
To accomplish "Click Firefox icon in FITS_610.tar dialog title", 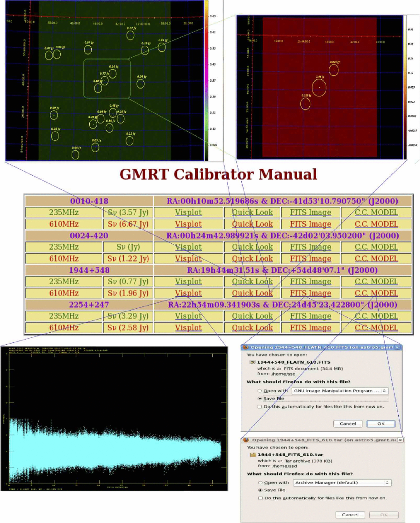I will 246,440.
